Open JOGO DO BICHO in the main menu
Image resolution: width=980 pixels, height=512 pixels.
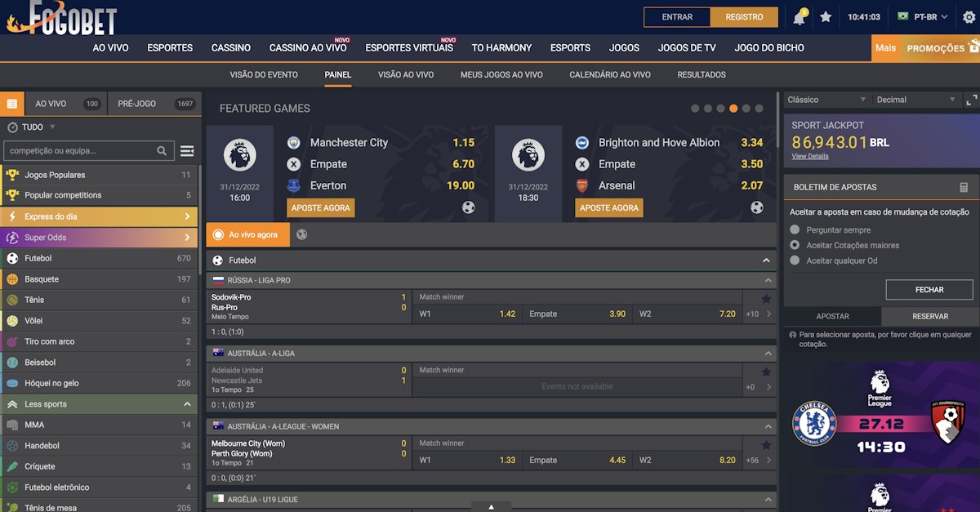pos(769,48)
